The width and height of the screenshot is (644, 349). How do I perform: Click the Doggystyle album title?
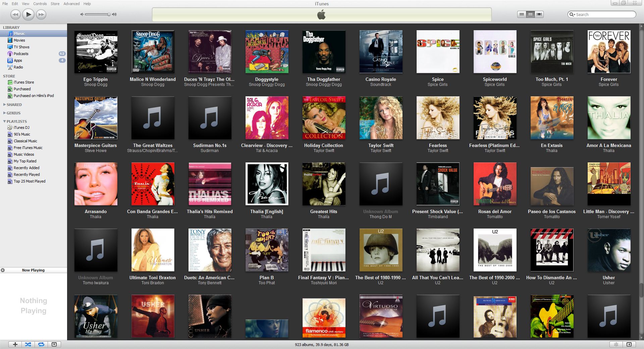click(267, 79)
